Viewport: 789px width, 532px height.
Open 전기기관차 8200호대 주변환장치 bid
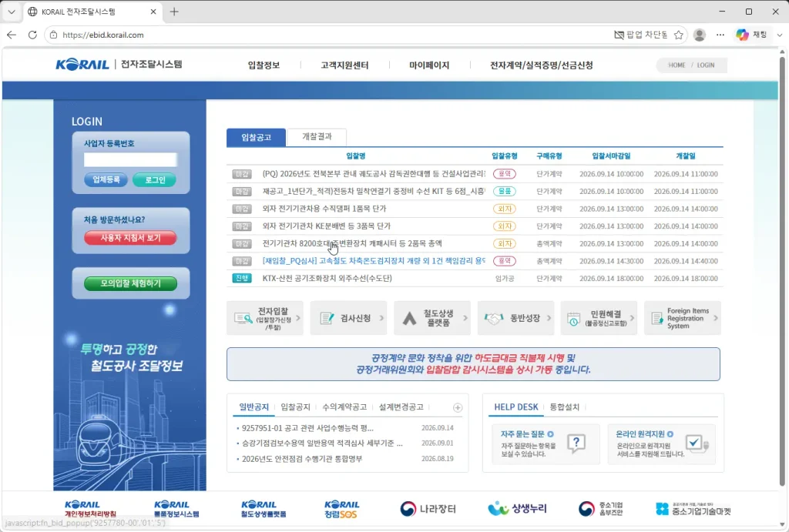point(352,243)
